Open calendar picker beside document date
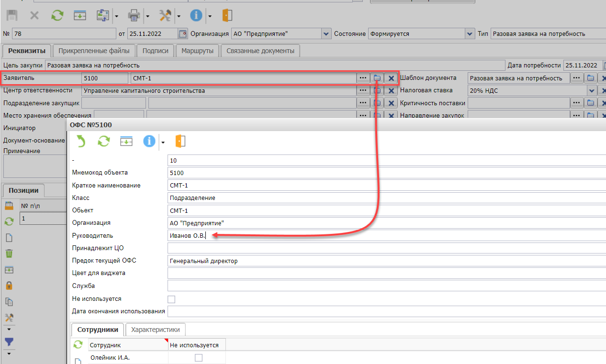Viewport: 606px width, 364px height. click(182, 34)
